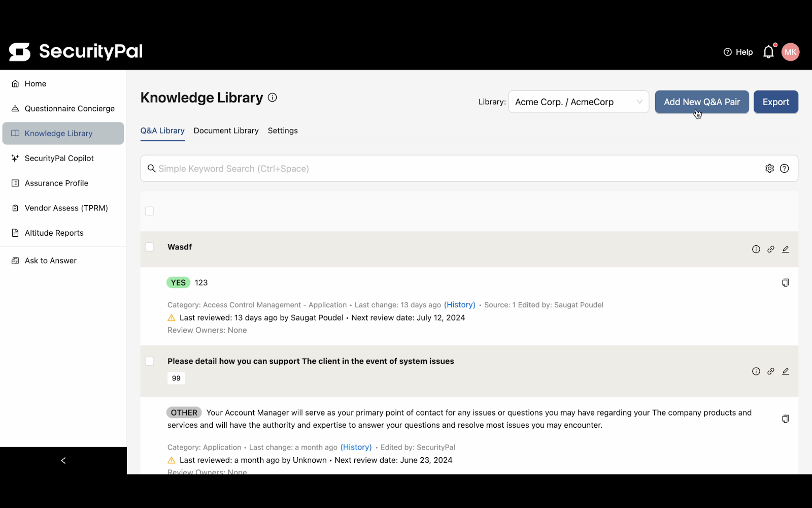Viewport: 812px width, 508px height.
Task: Collapse the sidebar with the arrow
Action: pyautogui.click(x=63, y=461)
